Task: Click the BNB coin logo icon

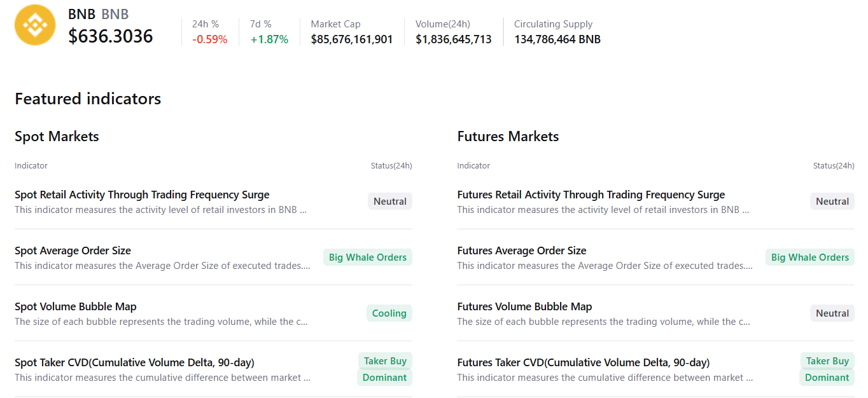Action: pos(35,25)
